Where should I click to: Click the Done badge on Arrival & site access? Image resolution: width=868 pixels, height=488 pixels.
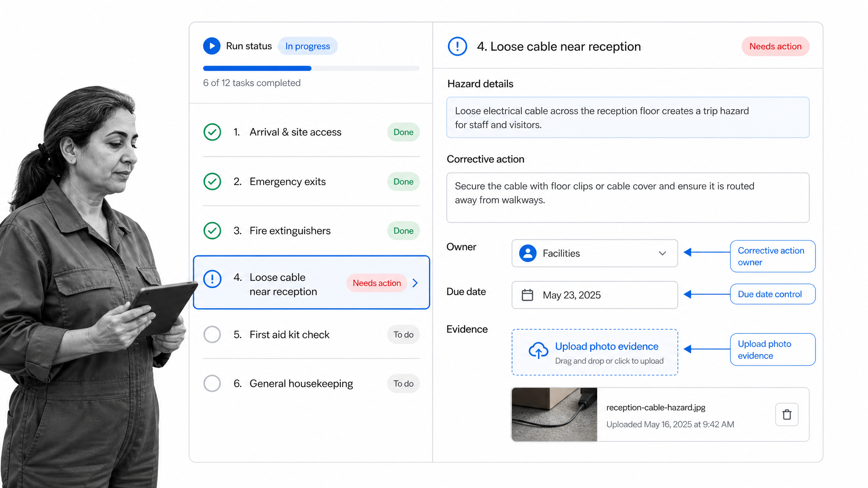(403, 132)
